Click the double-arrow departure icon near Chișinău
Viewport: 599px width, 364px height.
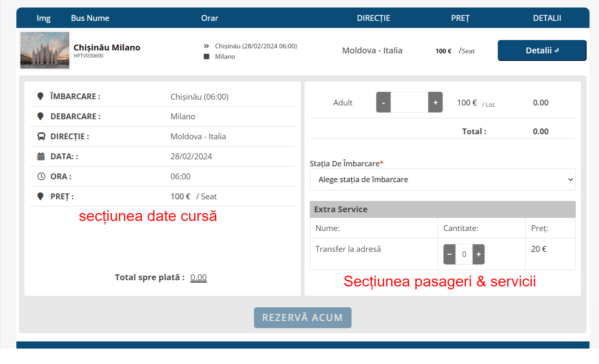(x=206, y=46)
